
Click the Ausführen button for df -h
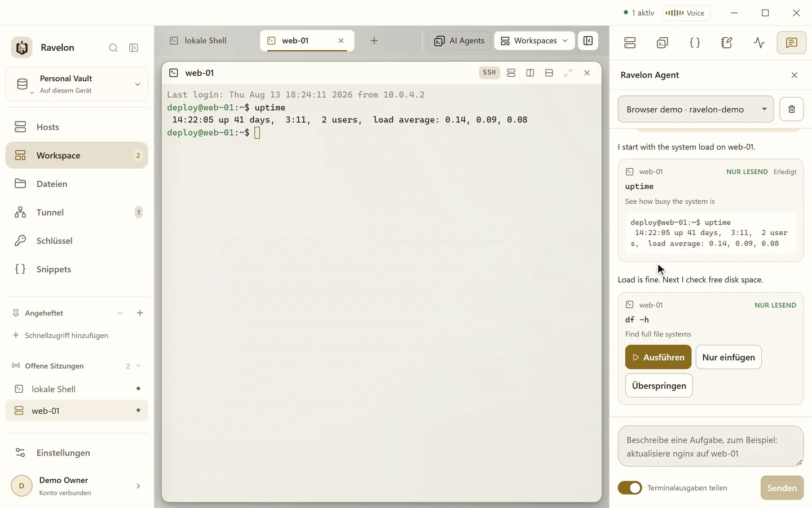[658, 357]
